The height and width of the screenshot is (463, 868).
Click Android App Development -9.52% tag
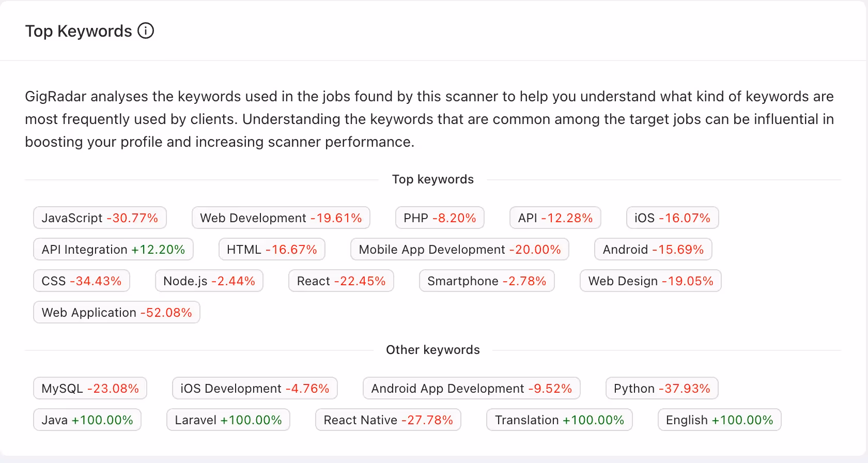471,388
